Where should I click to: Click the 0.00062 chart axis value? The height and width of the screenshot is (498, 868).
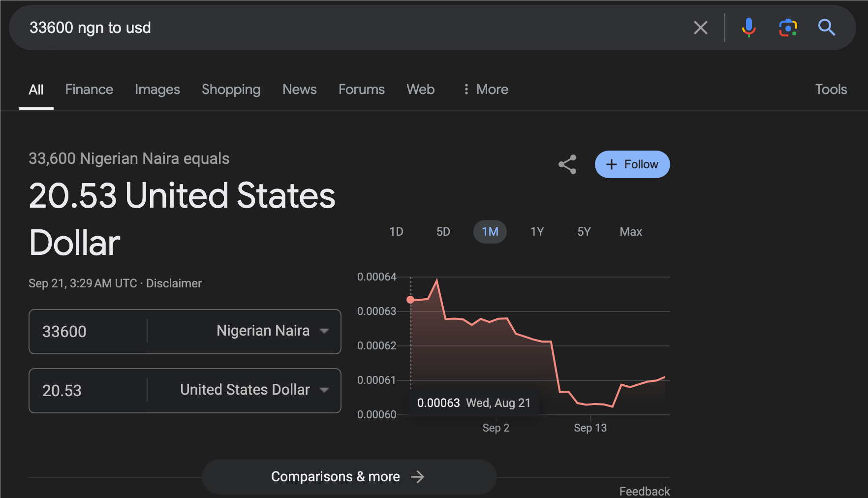coord(377,346)
